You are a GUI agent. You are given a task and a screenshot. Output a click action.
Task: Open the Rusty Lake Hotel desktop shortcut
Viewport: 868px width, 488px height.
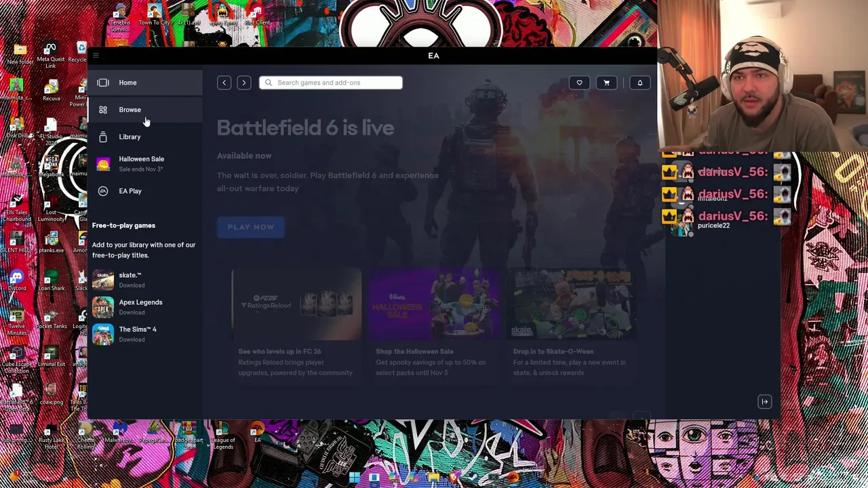(52, 436)
